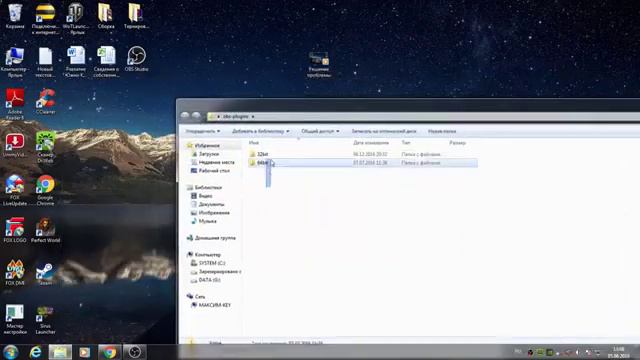The image size is (640, 360).
Task: Launch FOX LiveUpdate shortcut
Action: click(x=15, y=190)
